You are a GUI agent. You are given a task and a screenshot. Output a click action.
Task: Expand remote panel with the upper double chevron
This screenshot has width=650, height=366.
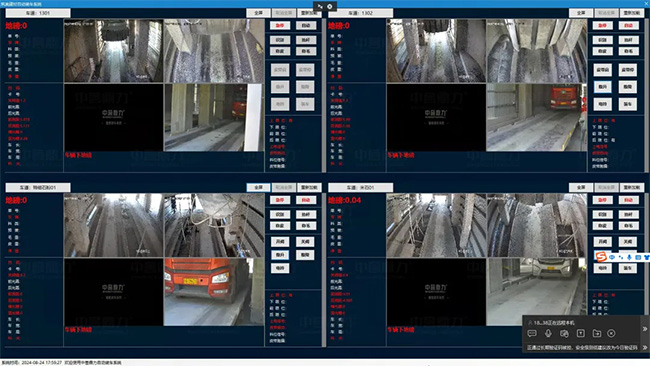point(645,329)
